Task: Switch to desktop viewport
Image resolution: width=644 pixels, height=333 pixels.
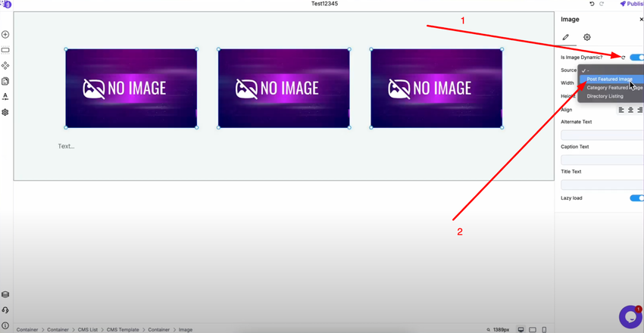Action: point(521,329)
